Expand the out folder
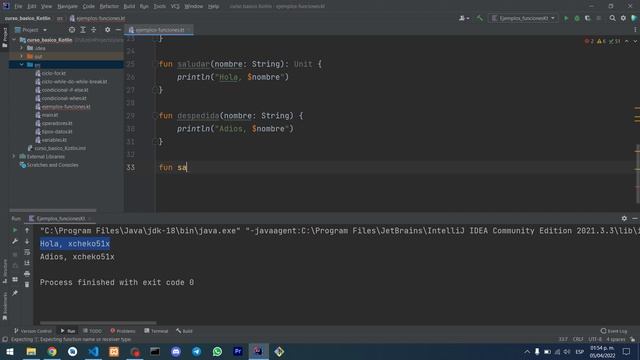640x360 pixels. pos(22,56)
